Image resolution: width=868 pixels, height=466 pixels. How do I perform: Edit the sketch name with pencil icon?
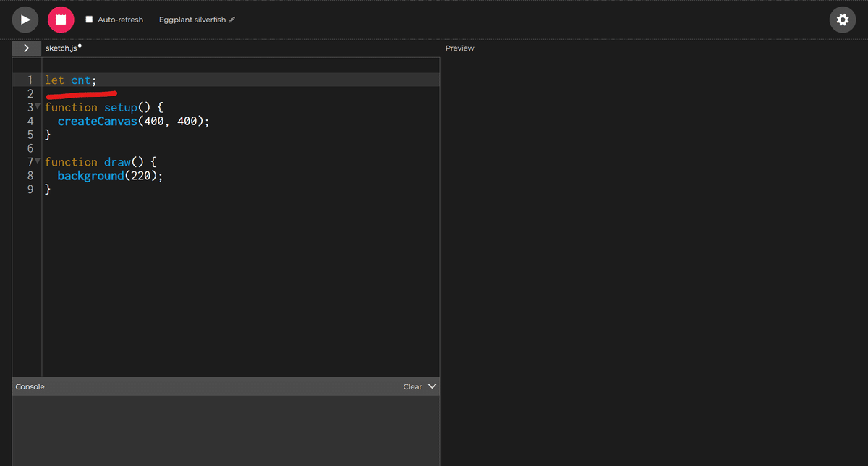click(x=232, y=20)
